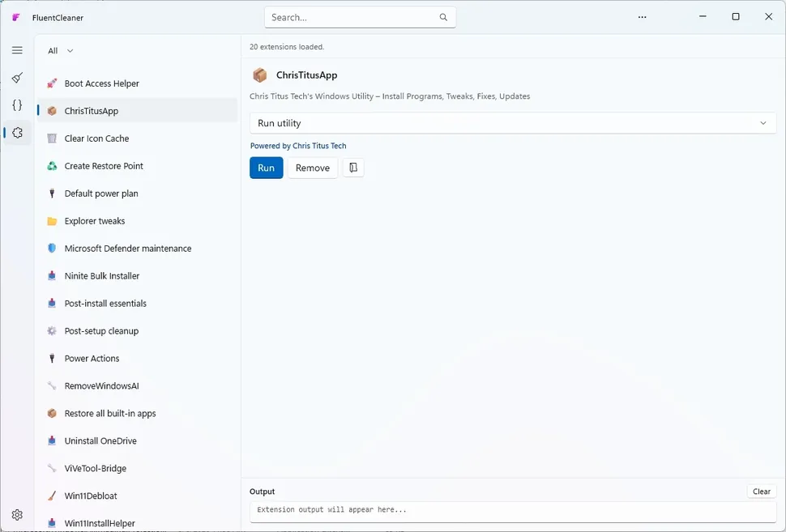Select Uninstall OneDrive entry
Image resolution: width=786 pixels, height=532 pixels.
tap(138, 440)
